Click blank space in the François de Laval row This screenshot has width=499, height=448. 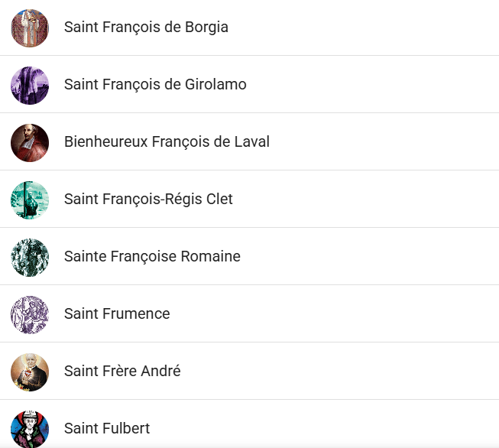click(382, 142)
